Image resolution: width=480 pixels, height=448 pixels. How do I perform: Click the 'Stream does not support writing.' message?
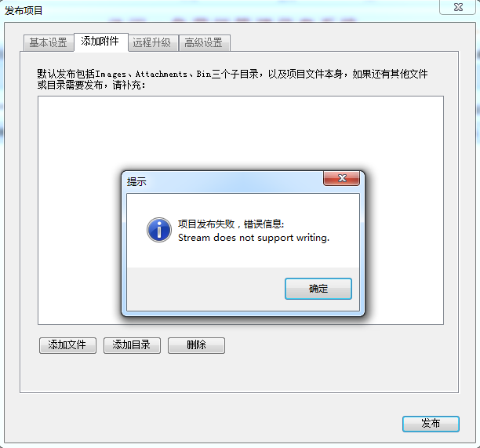253,238
